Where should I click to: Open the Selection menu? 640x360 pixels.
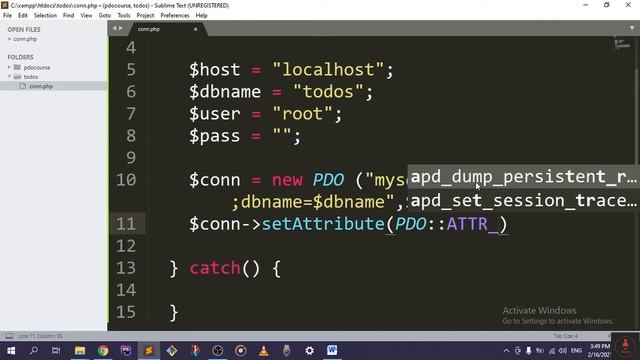click(x=45, y=16)
